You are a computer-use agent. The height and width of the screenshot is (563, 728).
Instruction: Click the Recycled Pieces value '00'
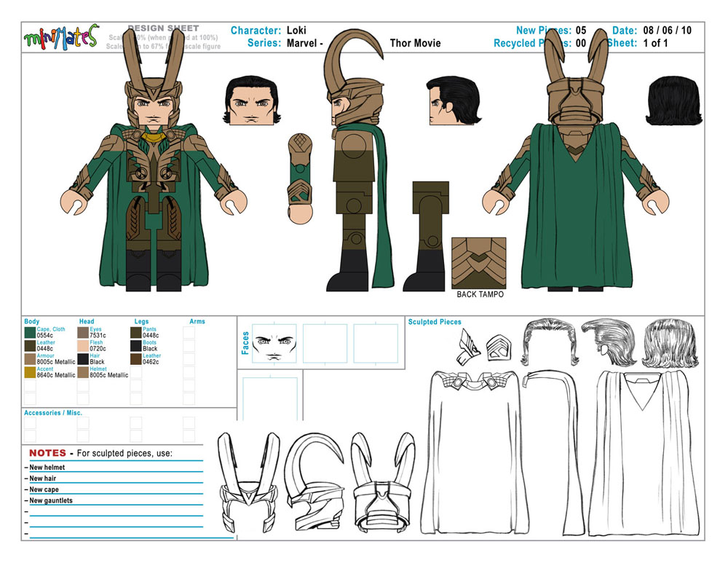pyautogui.click(x=581, y=43)
